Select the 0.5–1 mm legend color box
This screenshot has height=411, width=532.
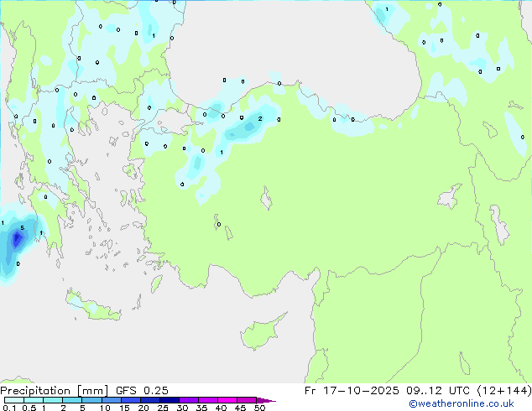[34, 400]
